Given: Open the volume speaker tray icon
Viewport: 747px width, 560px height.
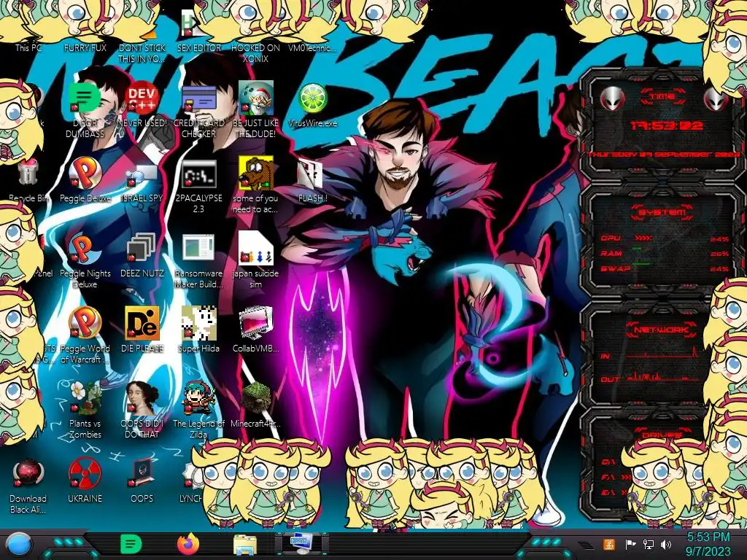Looking at the screenshot, I should coord(665,544).
